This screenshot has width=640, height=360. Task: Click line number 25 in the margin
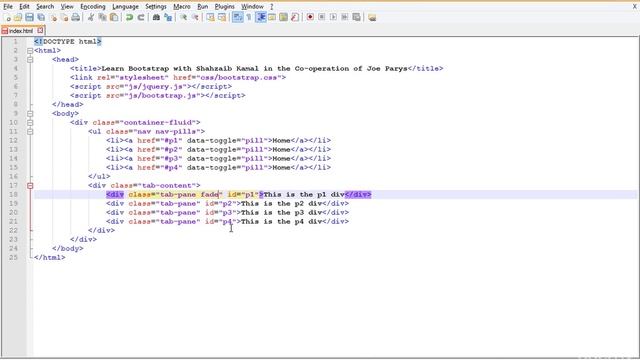(x=13, y=258)
